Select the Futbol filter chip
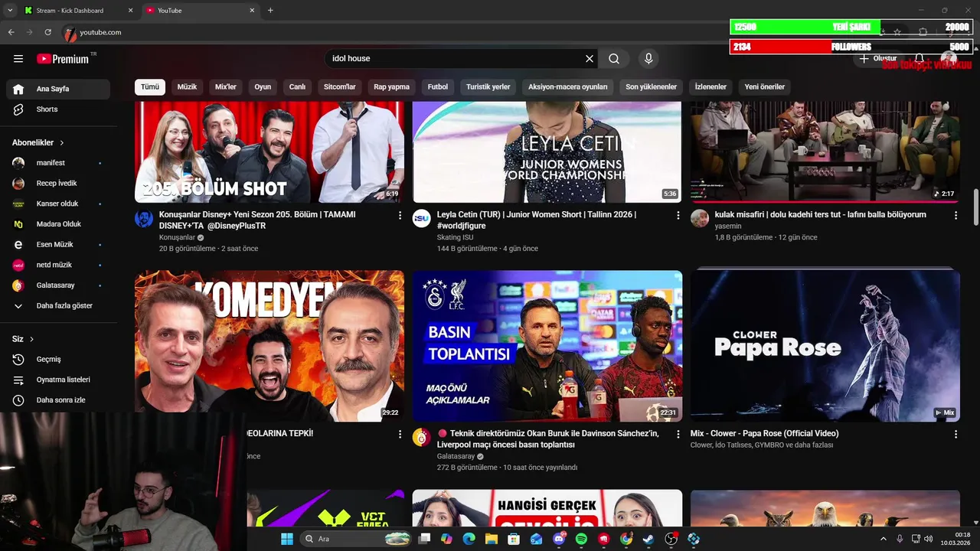Viewport: 980px width, 551px height. point(438,86)
